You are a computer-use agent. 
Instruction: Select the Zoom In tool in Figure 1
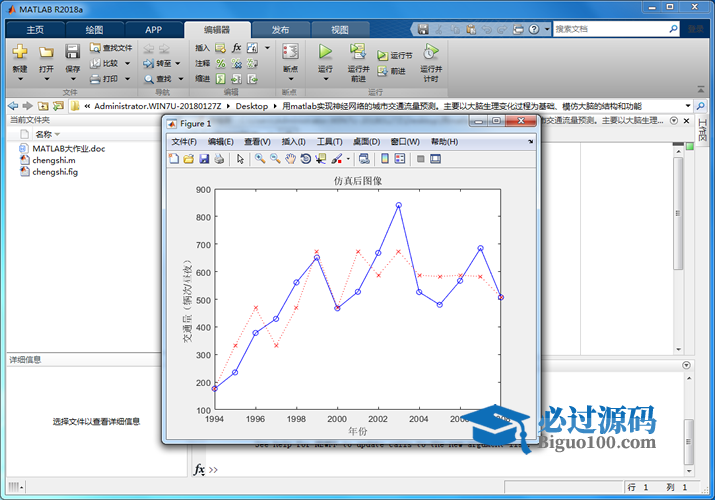coord(260,159)
